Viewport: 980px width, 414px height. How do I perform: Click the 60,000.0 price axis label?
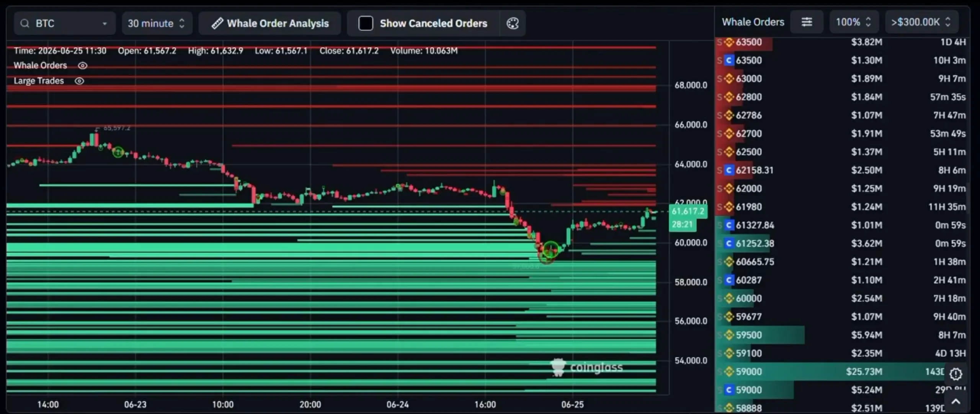click(x=691, y=243)
